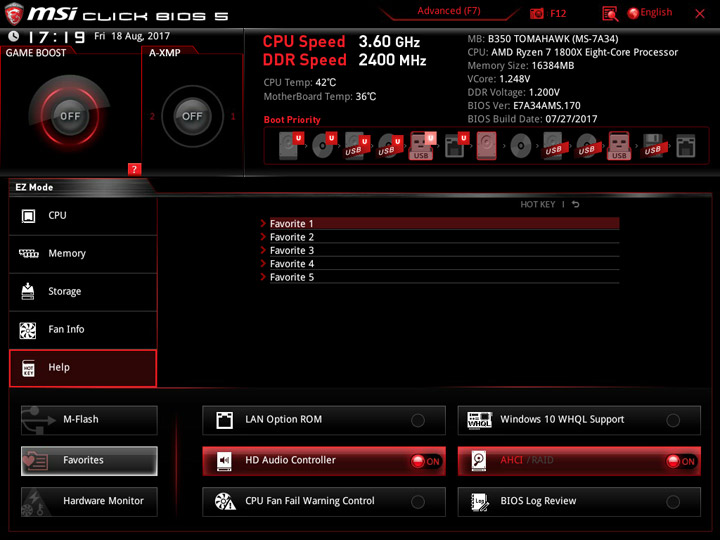
Task: Open Hardware Monitor
Action: (x=89, y=501)
